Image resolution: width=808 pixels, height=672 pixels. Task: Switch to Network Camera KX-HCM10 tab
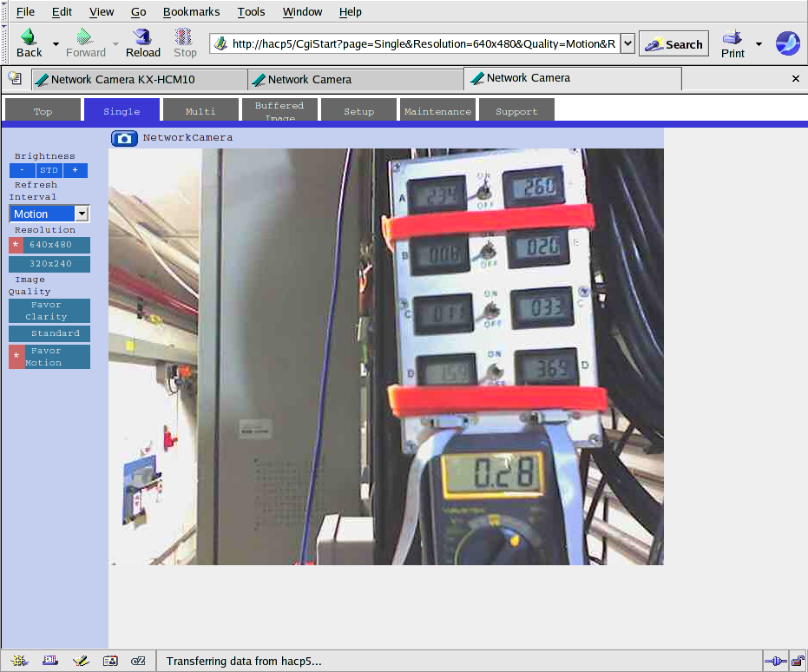pyautogui.click(x=139, y=79)
